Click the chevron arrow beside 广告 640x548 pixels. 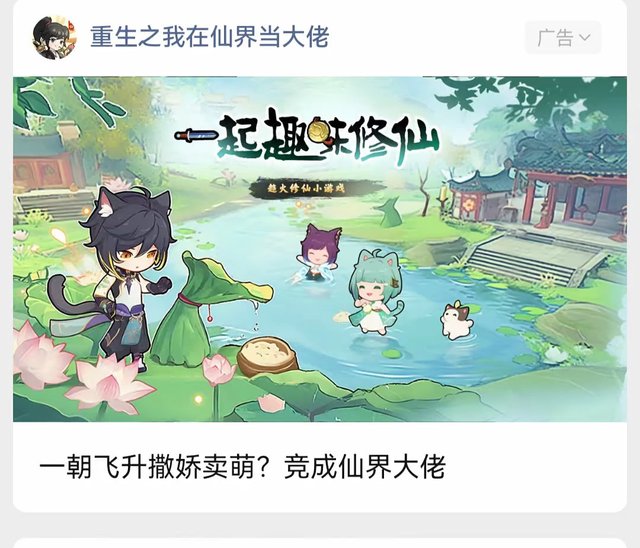[x=584, y=38]
